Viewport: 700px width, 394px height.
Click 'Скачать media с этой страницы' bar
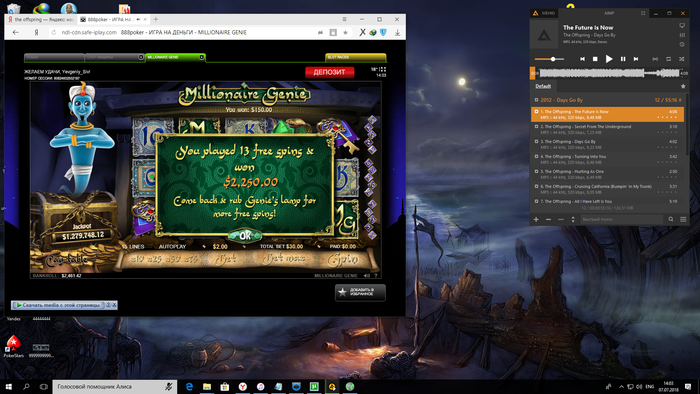pyautogui.click(x=58, y=305)
